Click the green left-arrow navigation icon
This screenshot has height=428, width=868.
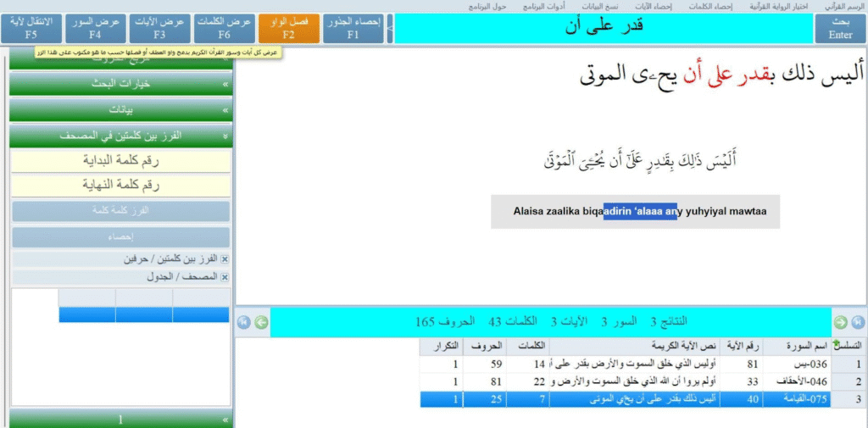261,322
